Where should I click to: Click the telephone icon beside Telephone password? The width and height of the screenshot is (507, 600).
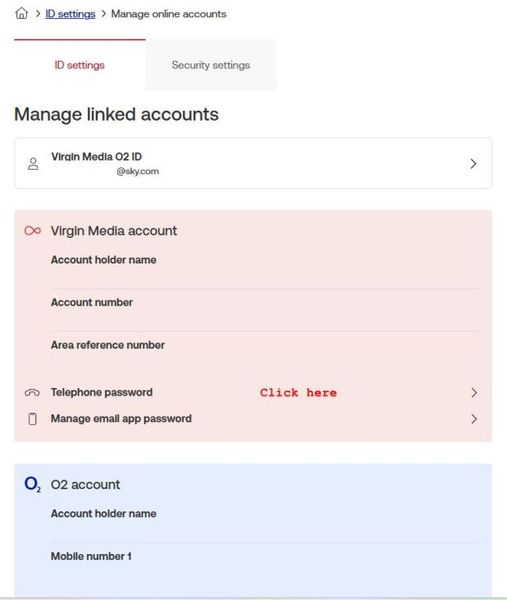32,393
